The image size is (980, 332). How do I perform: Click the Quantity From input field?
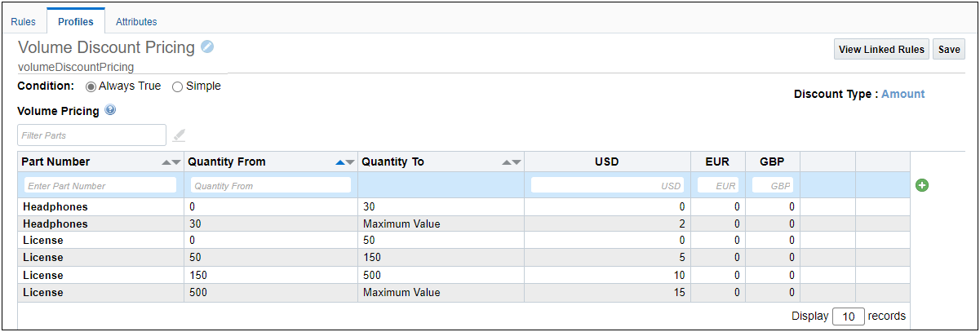pyautogui.click(x=271, y=185)
